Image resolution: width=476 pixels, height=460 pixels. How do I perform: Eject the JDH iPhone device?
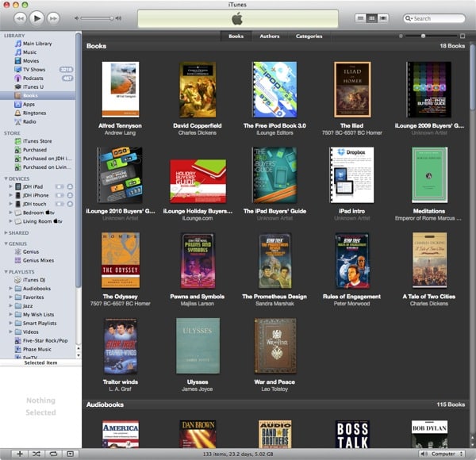tap(70, 195)
